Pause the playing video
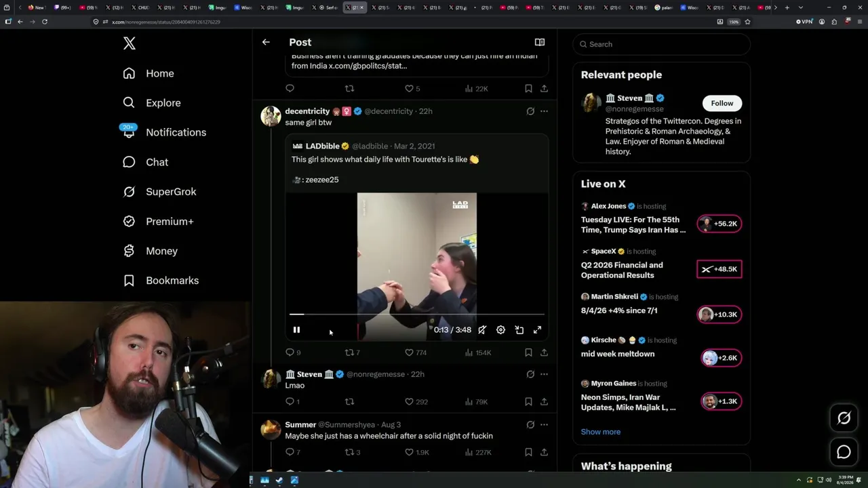868x488 pixels. 296,330
